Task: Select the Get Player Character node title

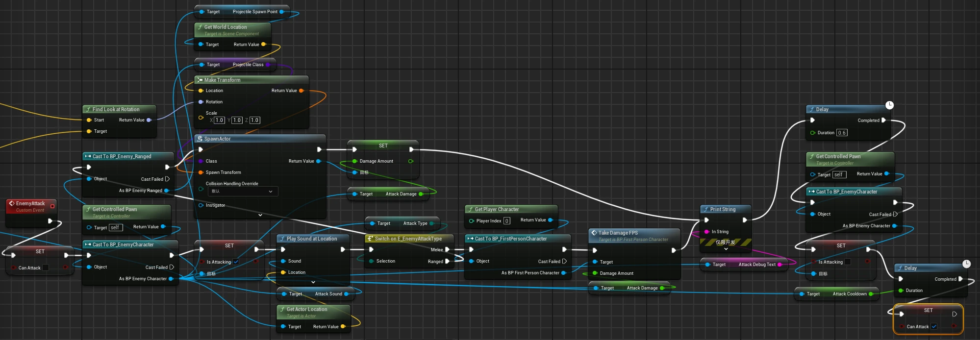Action: click(x=497, y=209)
